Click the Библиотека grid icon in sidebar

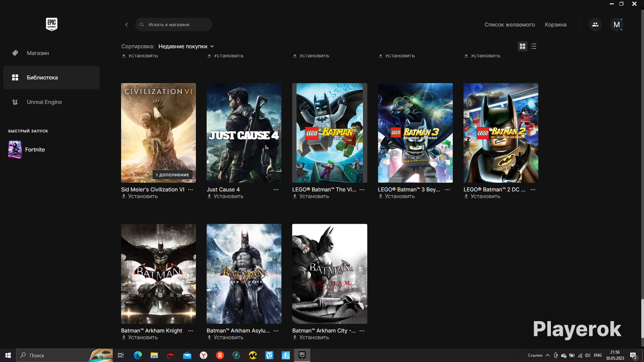(x=15, y=77)
